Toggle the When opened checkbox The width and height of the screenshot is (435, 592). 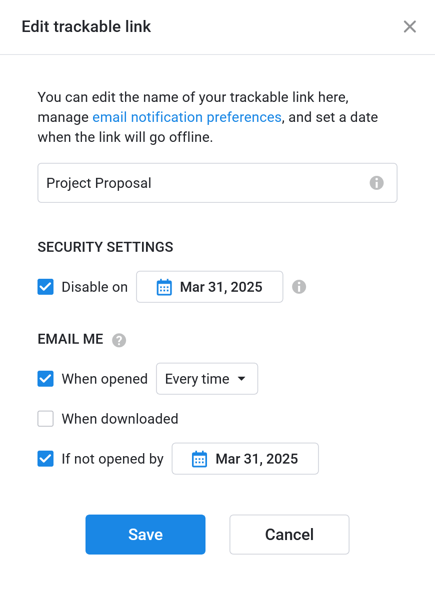[45, 379]
